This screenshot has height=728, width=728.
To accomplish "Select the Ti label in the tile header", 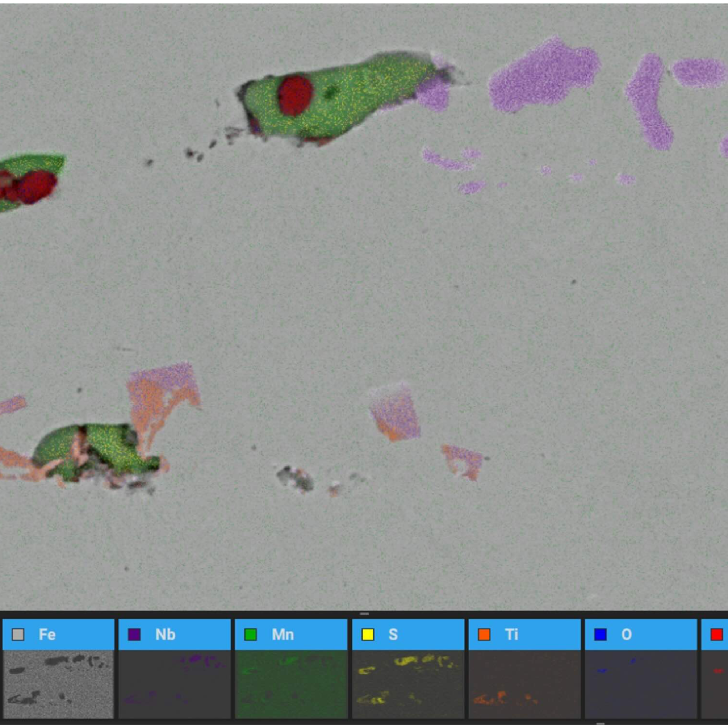I will 511,635.
